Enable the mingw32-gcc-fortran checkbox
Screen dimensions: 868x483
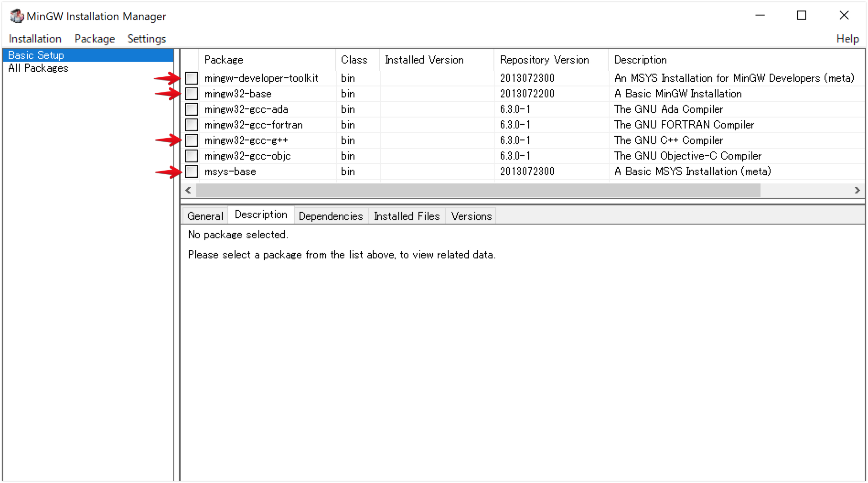coord(192,125)
